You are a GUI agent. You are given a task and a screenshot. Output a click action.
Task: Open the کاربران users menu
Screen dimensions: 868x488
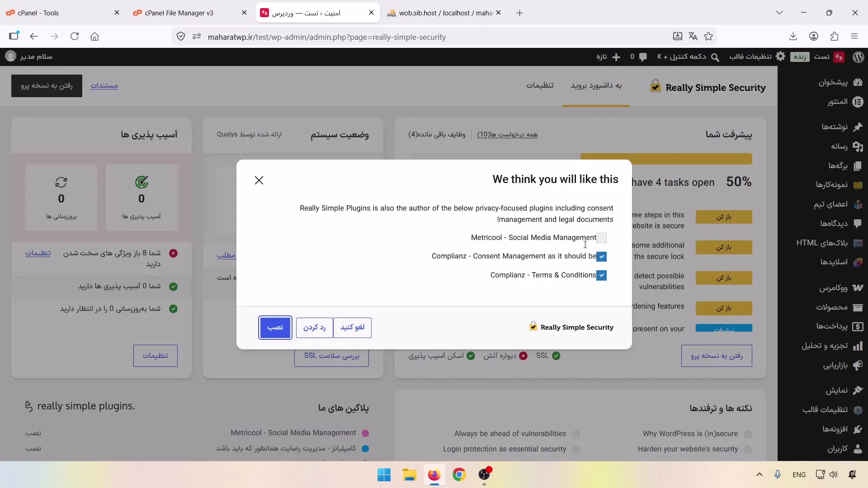844,449
